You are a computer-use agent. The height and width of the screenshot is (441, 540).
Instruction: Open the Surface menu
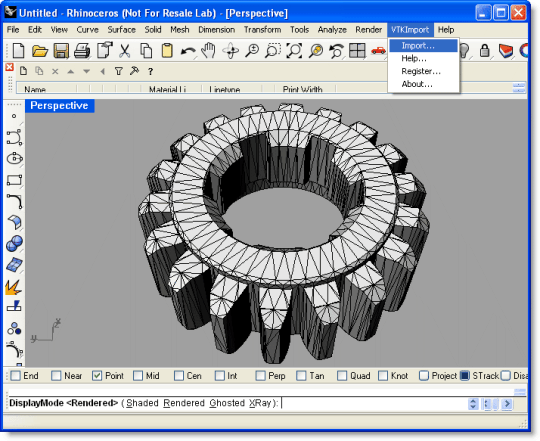click(x=121, y=30)
